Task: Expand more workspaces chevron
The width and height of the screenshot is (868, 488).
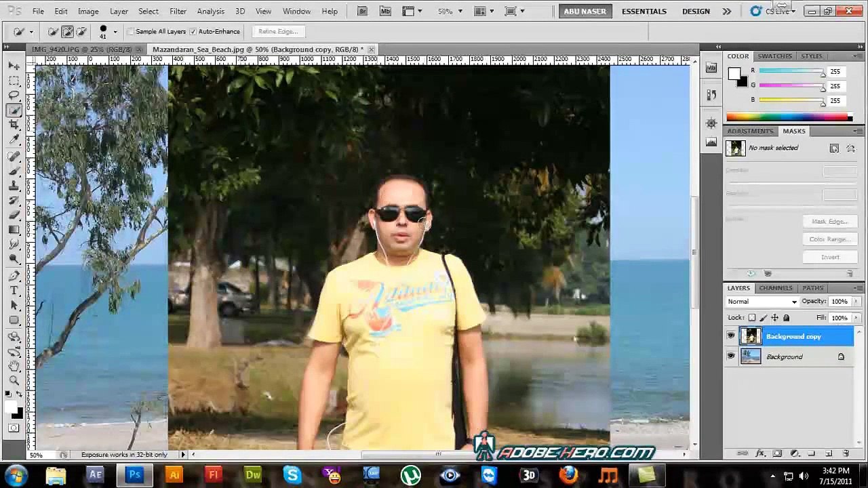Action: point(727,12)
